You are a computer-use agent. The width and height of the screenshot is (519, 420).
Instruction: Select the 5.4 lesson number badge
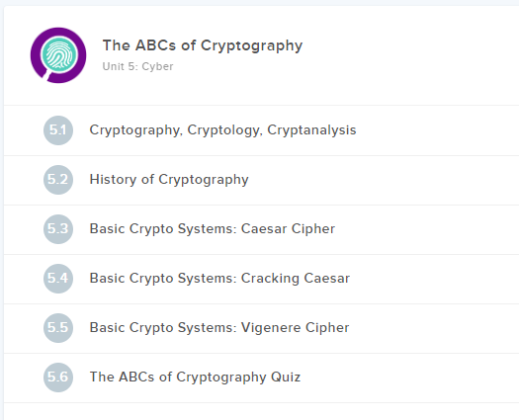58,279
